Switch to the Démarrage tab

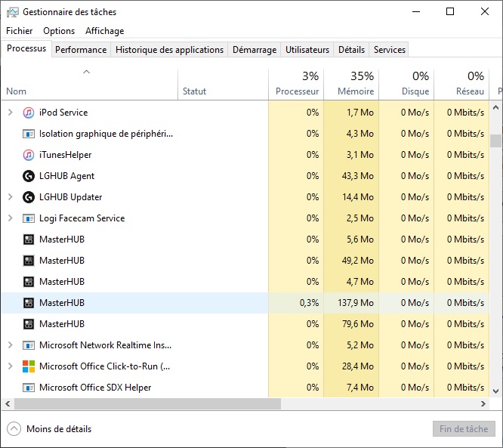[x=254, y=50]
